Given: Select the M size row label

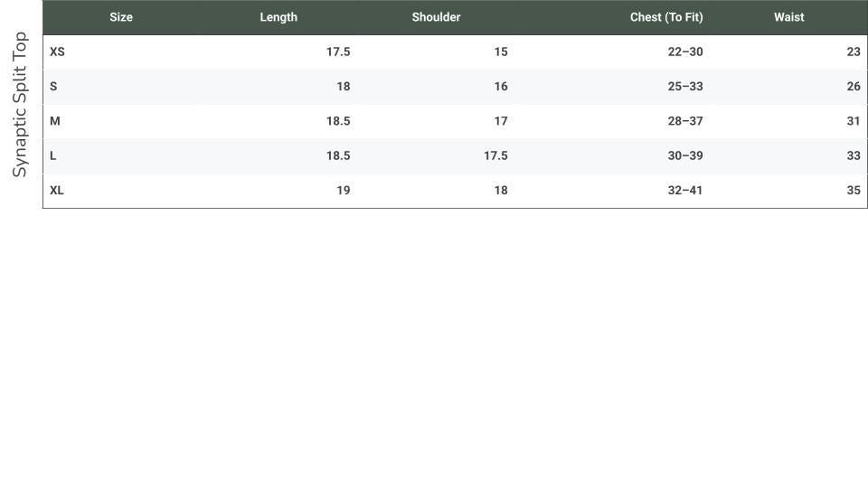Looking at the screenshot, I should [x=55, y=121].
